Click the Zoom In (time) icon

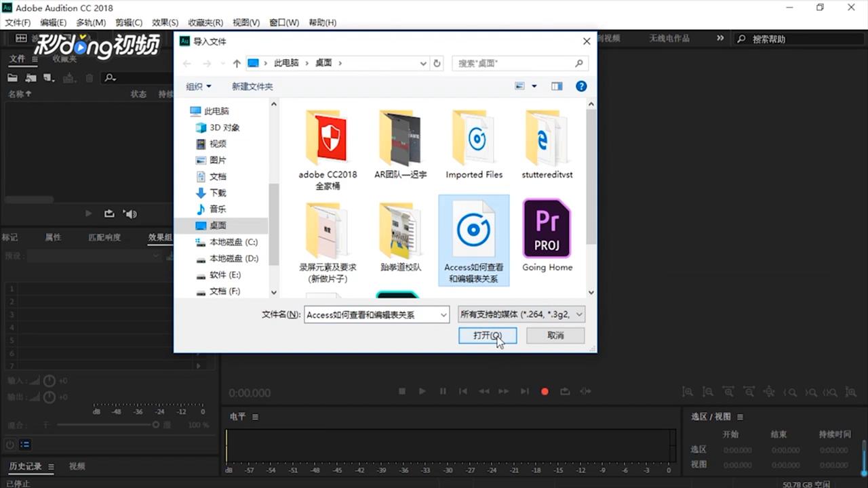tap(728, 392)
